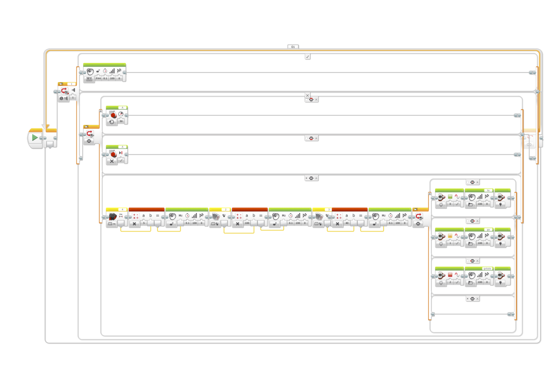Screen dimensions: 555x392
Task: Toggle the pulse checkmark on the red light block
Action: 457,282
